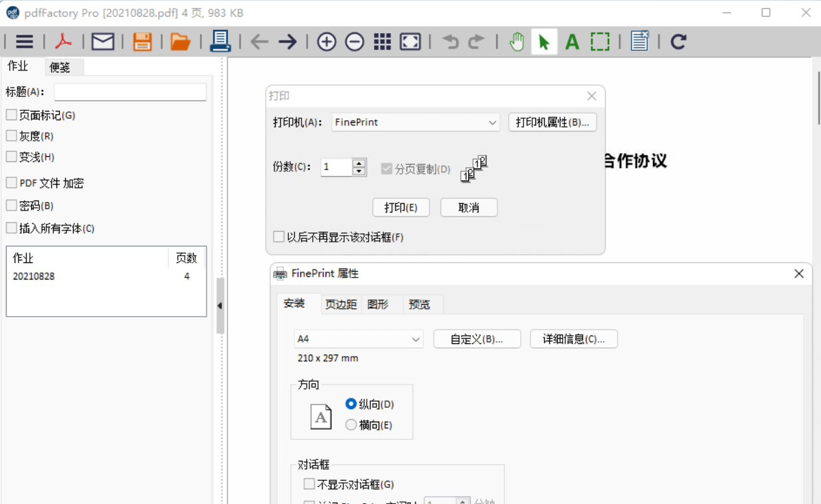
Task: Click the circular refresh arrow icon
Action: [678, 42]
